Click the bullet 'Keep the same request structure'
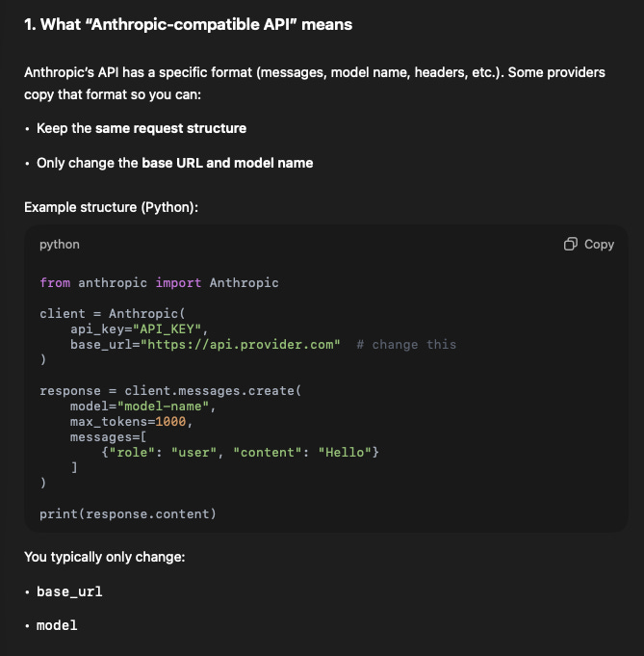 (x=142, y=128)
